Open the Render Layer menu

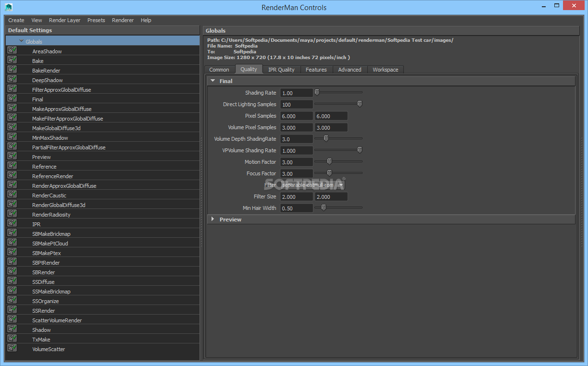point(64,20)
